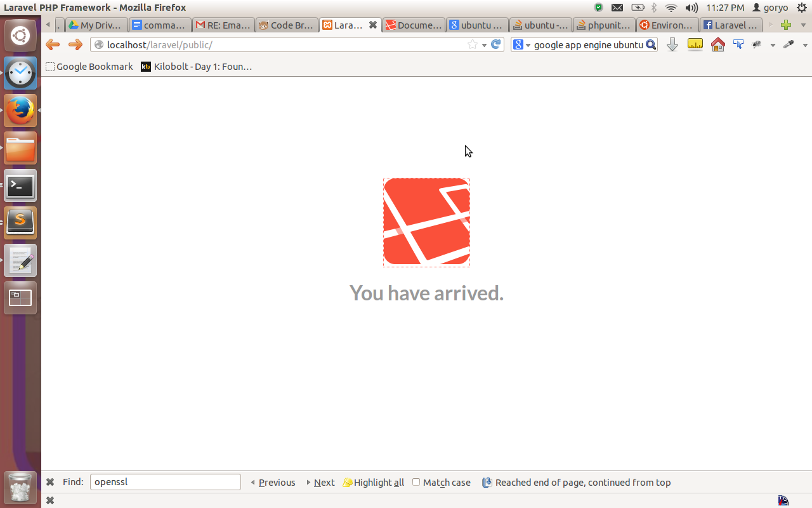Viewport: 812px width, 508px height.
Task: Go to homepage using the house icon
Action: pyautogui.click(x=717, y=44)
